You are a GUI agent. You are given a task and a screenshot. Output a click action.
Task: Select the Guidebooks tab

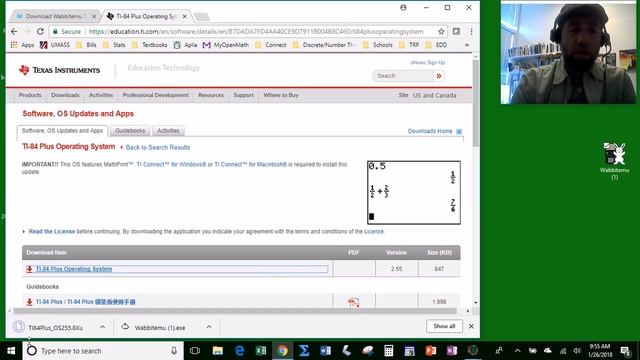130,131
